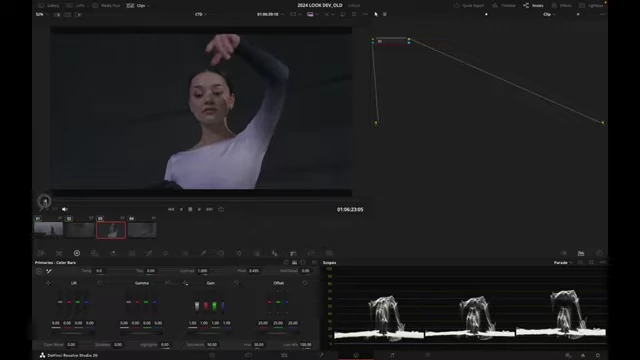Viewport: 640px width, 360px height.
Task: Open the Camera Raw palette icon
Action: [41, 253]
